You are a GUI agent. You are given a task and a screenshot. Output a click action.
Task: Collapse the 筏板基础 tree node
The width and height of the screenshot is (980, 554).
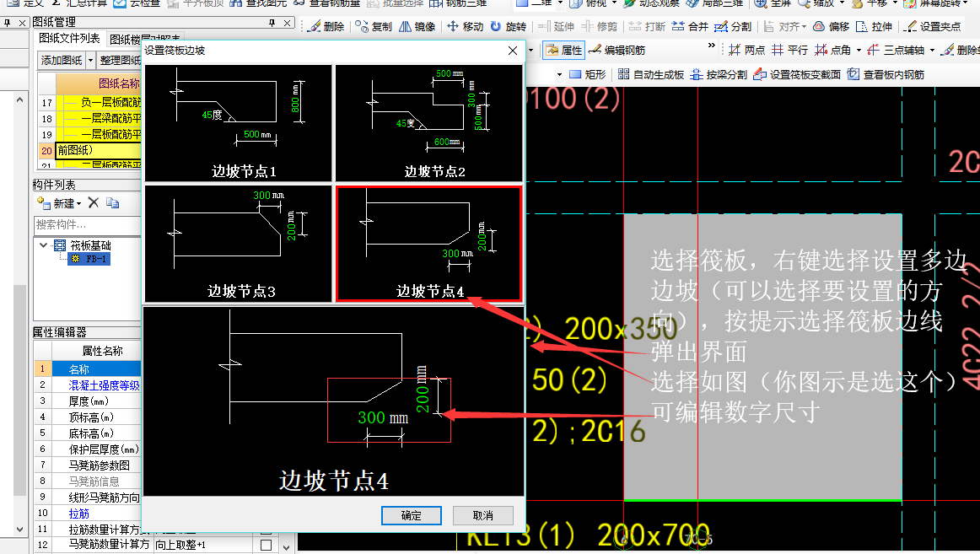point(43,245)
